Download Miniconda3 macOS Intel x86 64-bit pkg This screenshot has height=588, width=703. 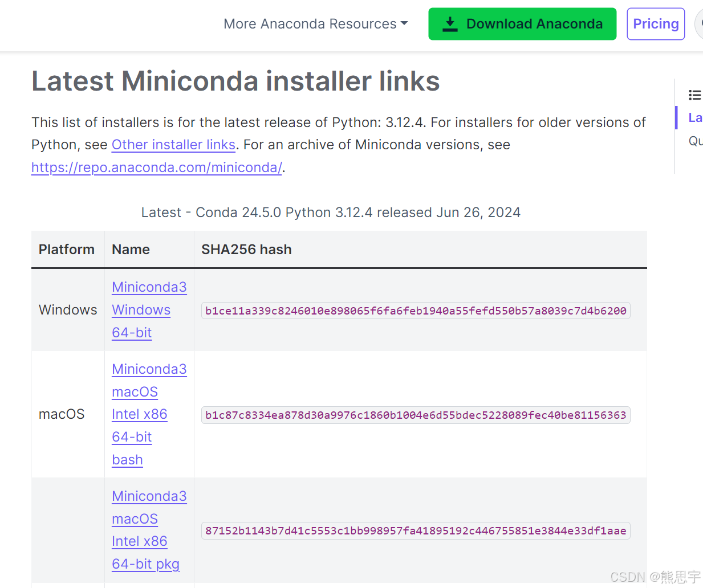149,530
